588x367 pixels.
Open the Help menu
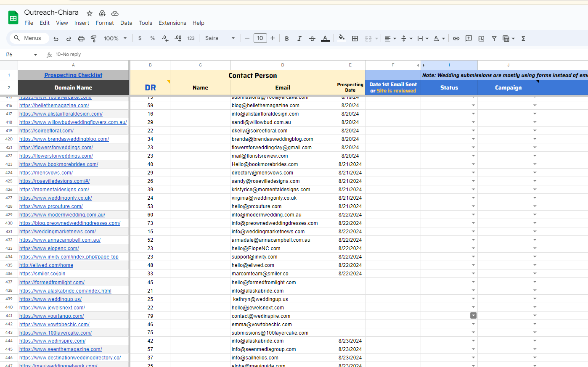pos(199,23)
